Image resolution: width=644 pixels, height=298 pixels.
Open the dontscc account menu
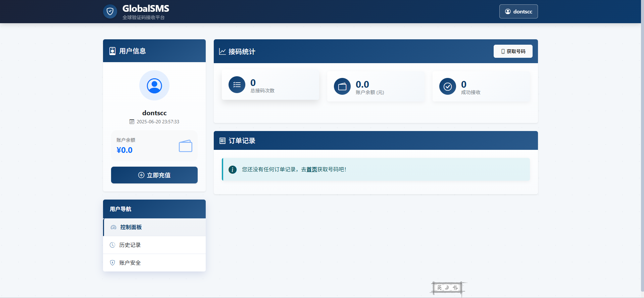pos(518,11)
